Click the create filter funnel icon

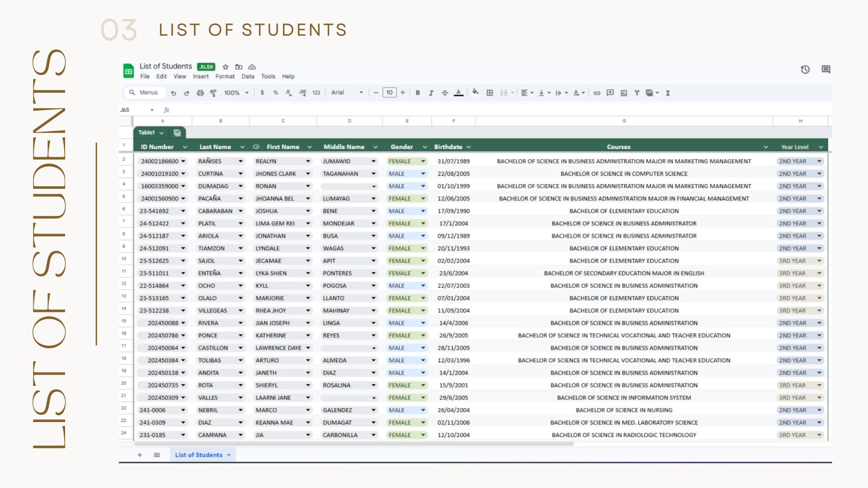click(x=637, y=93)
